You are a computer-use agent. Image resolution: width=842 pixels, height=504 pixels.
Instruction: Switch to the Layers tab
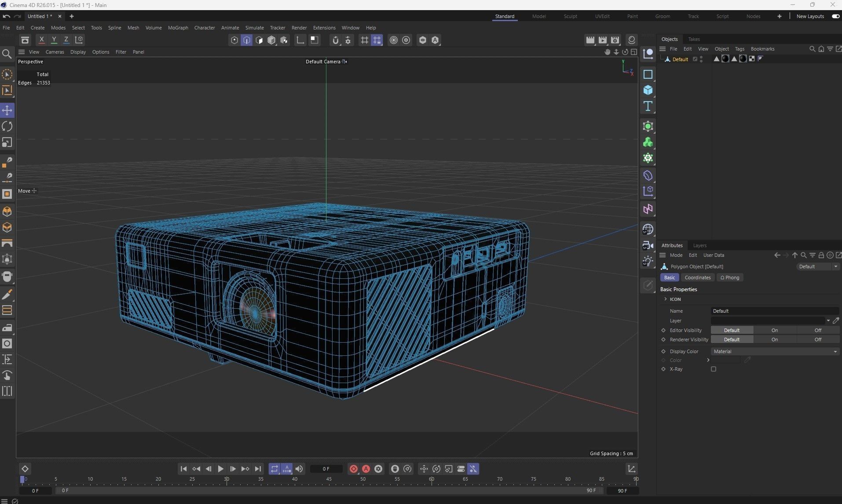click(x=699, y=245)
